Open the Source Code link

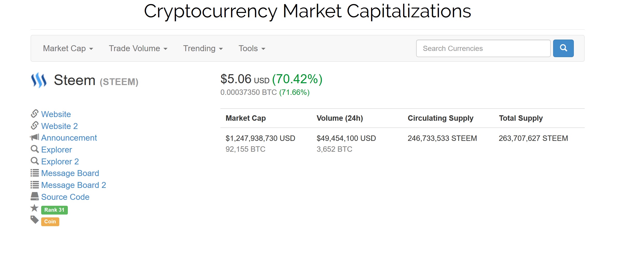(65, 197)
